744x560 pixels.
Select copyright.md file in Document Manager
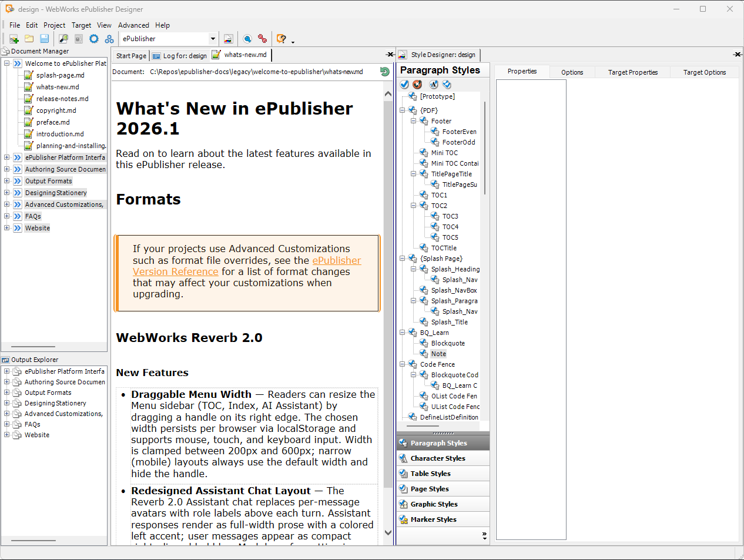[x=56, y=110]
